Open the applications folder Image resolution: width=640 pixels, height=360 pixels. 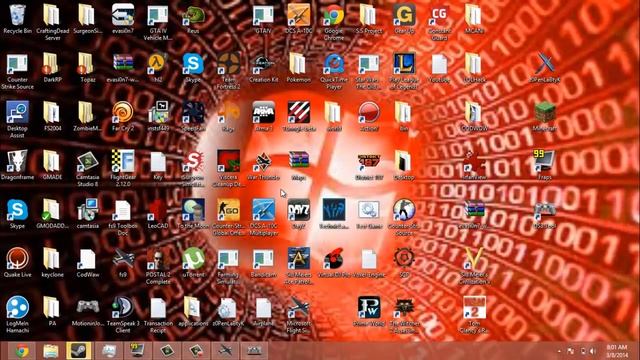193,311
